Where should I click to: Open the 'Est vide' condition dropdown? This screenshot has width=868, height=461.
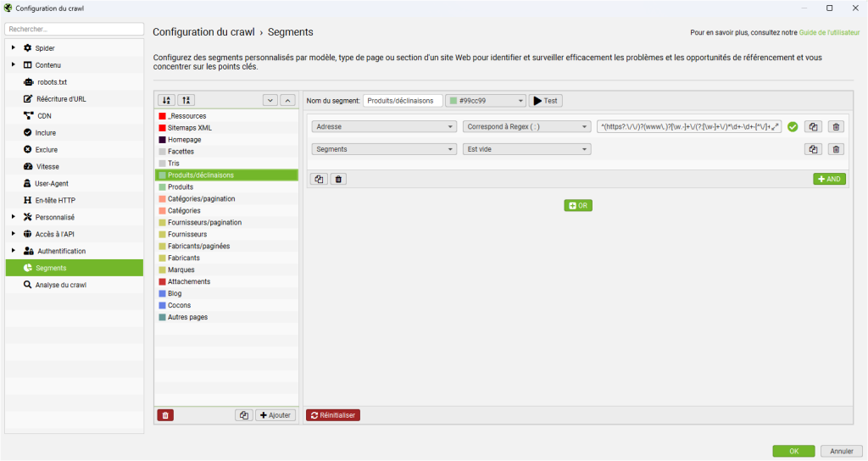click(x=526, y=149)
